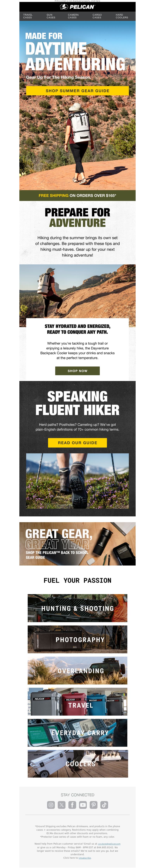Image resolution: width=155 pixels, height=868 pixels.
Task: Open the Overlanding category banner
Action: tap(77, 671)
